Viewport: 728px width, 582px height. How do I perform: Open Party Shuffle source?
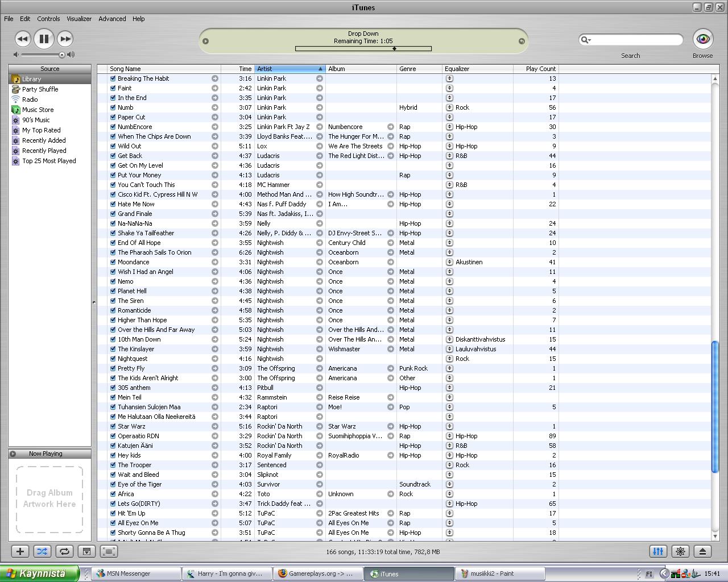(x=49, y=89)
